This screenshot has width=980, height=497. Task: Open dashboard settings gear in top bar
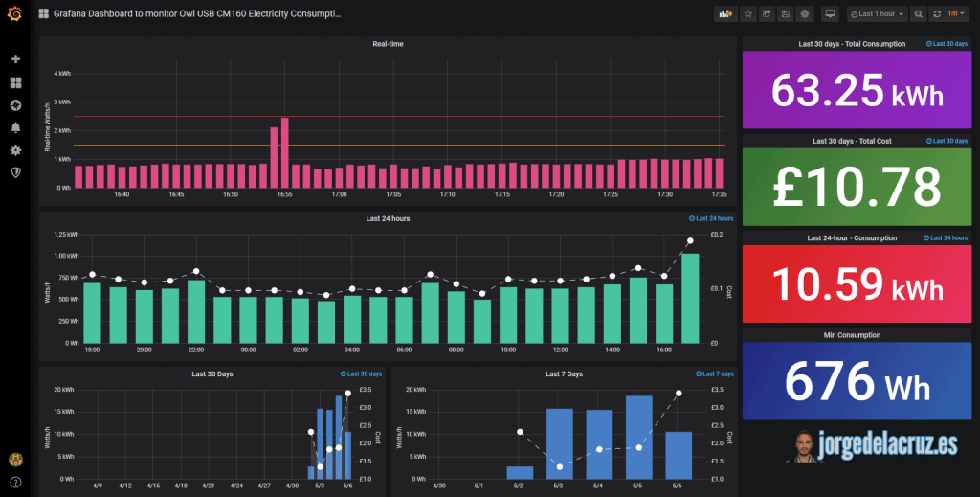pos(805,13)
